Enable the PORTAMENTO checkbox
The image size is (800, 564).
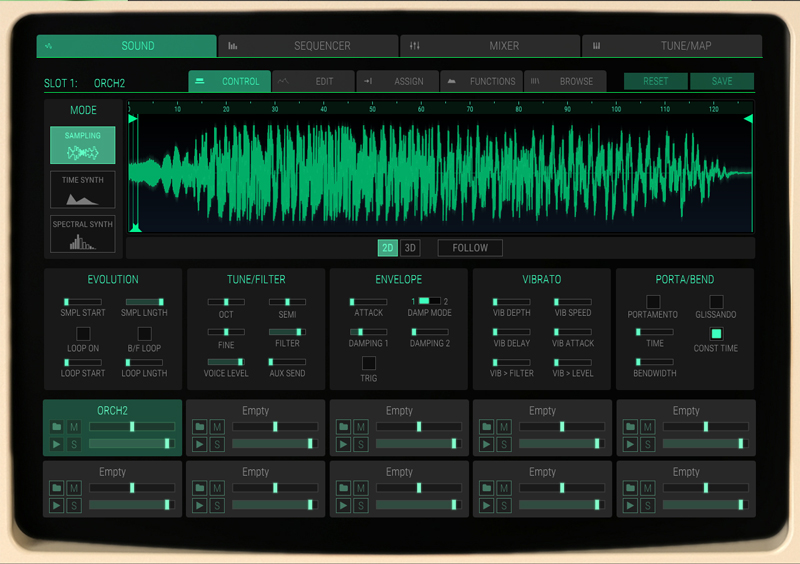[x=653, y=302]
